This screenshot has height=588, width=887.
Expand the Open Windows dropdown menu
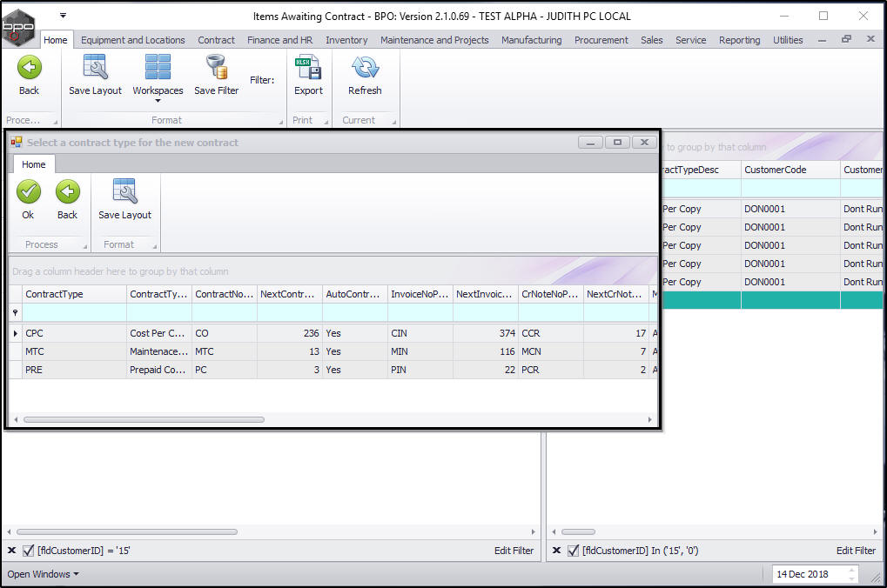[43, 574]
